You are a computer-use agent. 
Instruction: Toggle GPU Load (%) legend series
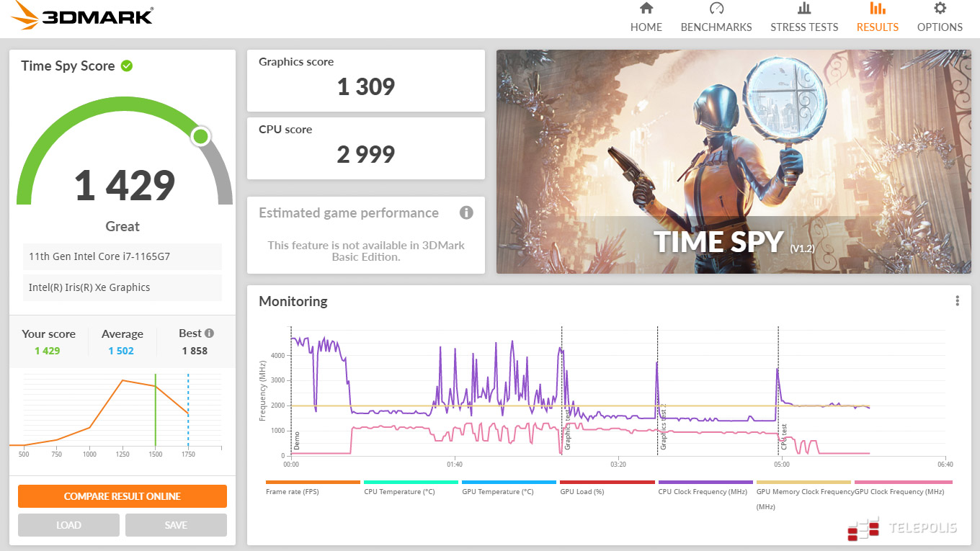coord(582,491)
